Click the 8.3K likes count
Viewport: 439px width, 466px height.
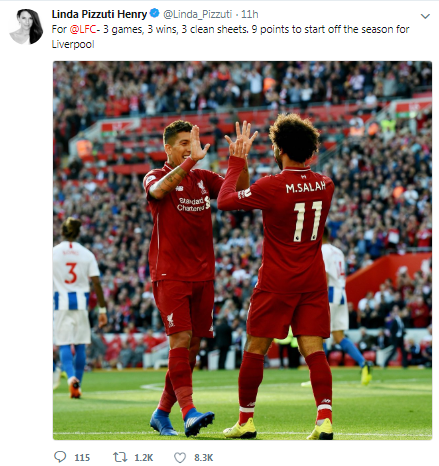(204, 457)
